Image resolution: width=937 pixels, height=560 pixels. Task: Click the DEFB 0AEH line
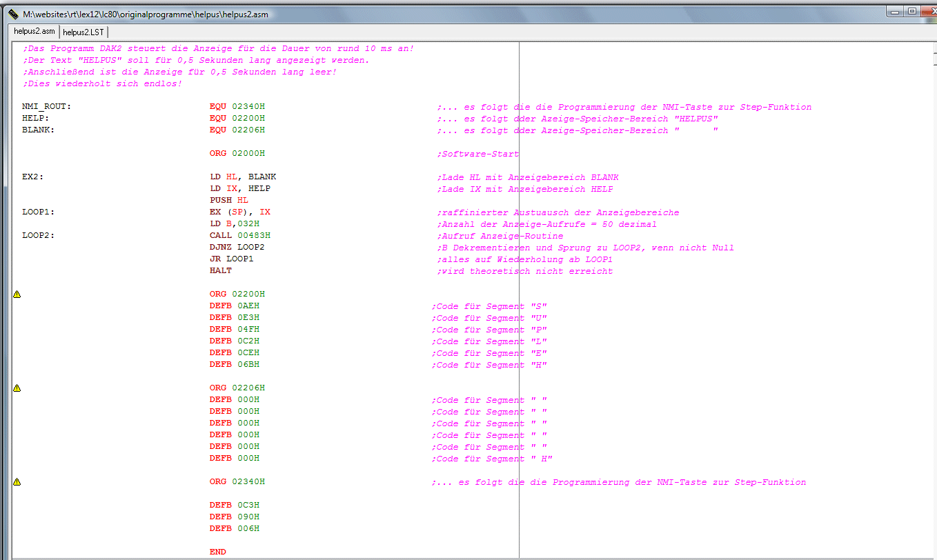click(x=235, y=306)
